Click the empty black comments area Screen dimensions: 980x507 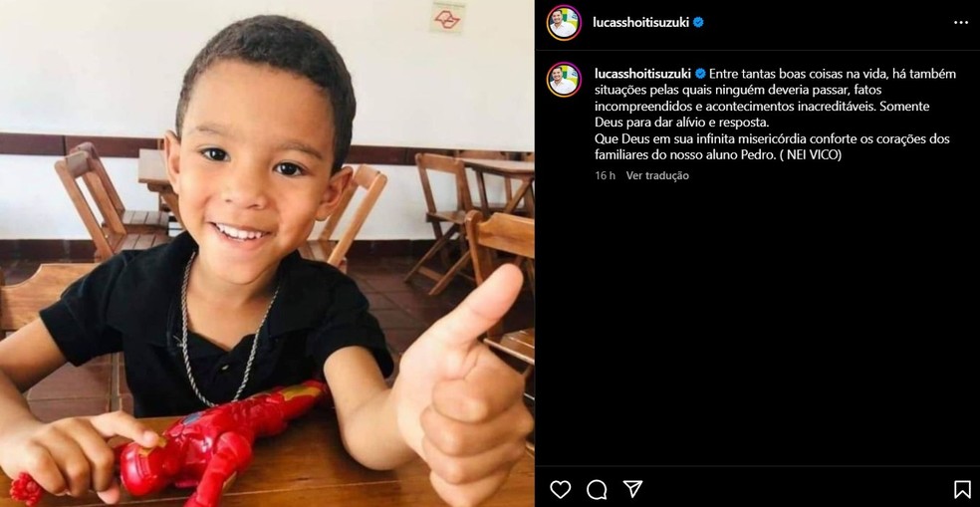[x=756, y=325]
